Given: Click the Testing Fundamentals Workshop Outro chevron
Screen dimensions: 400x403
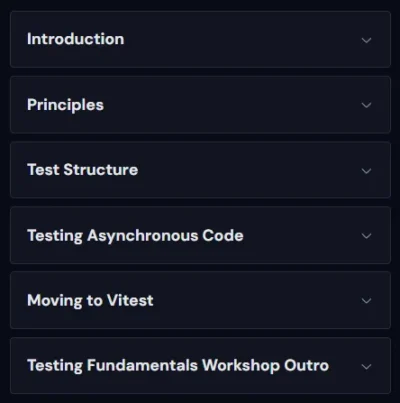Looking at the screenshot, I should 366,367.
